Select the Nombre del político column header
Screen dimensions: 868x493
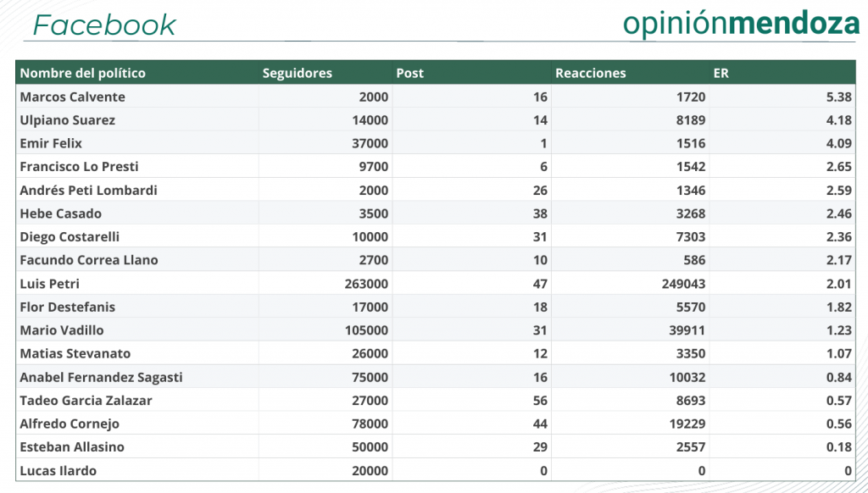pyautogui.click(x=82, y=73)
